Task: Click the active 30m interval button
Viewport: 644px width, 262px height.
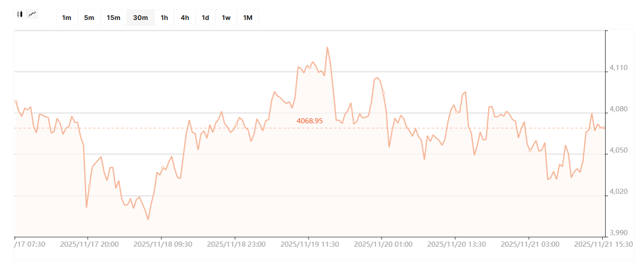Action: tap(140, 18)
